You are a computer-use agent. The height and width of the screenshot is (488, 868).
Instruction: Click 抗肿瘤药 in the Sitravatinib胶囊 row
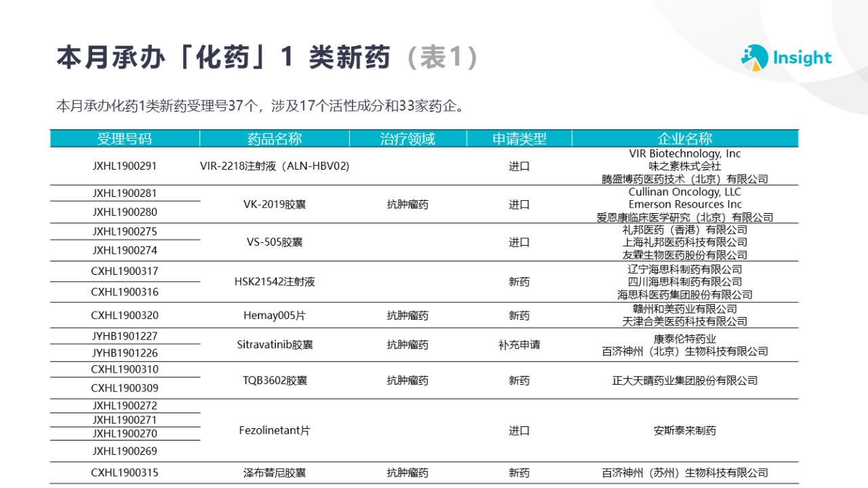click(x=408, y=345)
